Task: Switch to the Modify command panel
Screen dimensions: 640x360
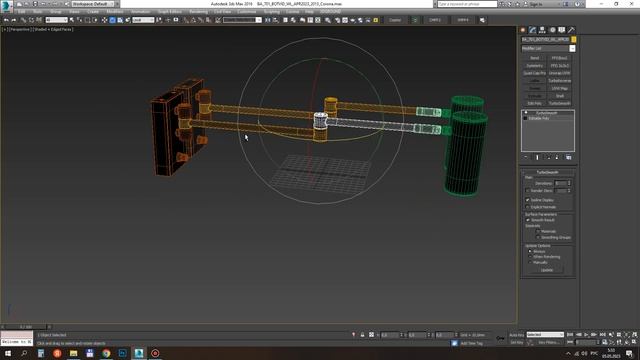Action: [x=532, y=30]
